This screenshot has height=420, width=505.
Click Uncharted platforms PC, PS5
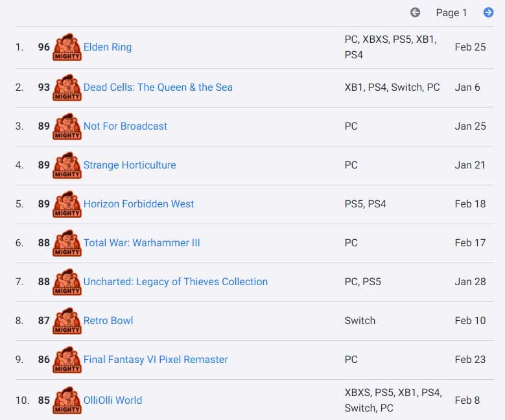362,282
